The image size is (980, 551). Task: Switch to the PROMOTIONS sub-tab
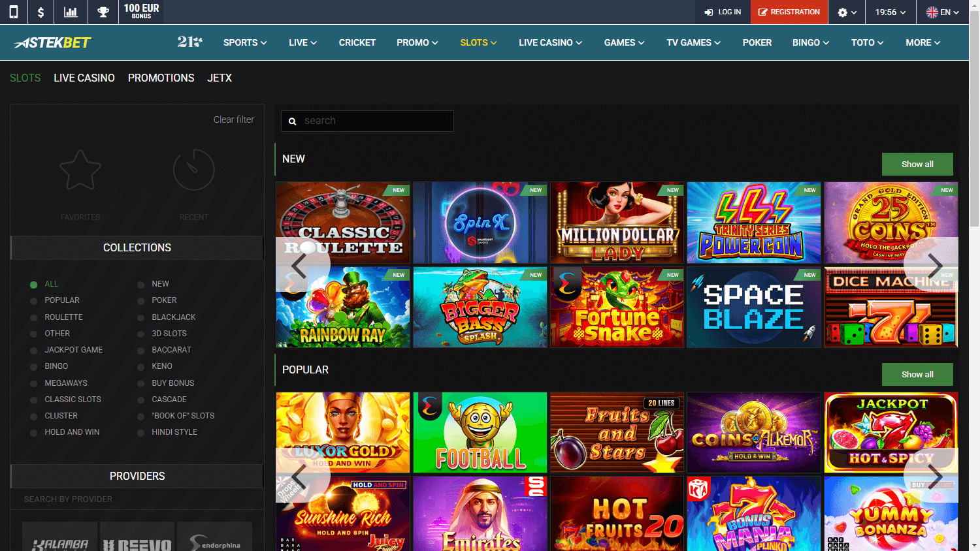(x=161, y=78)
